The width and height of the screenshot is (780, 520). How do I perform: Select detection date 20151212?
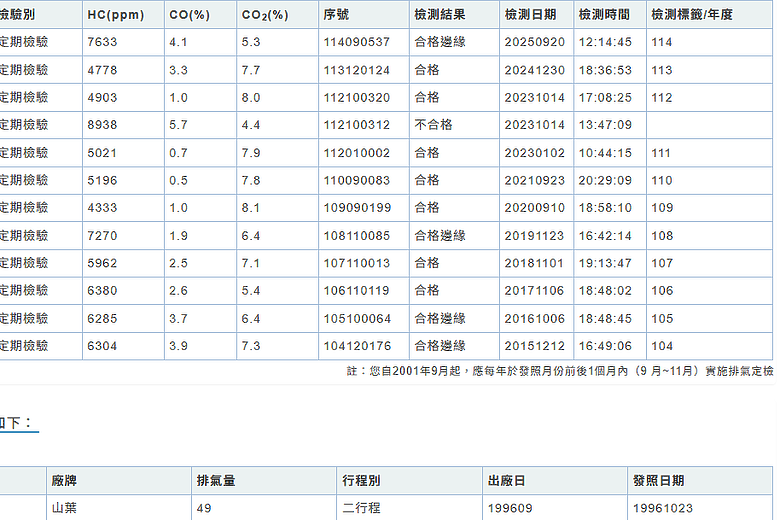click(535, 346)
